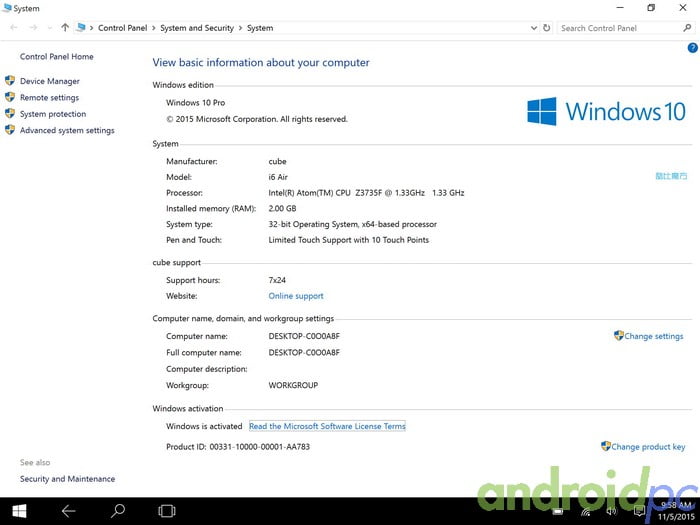
Task: Open recent locations dropdown
Action: [49, 28]
